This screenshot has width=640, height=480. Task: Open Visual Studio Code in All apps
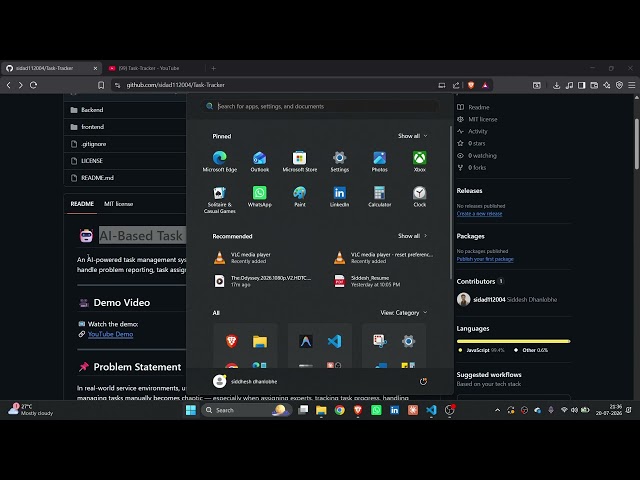click(x=334, y=341)
